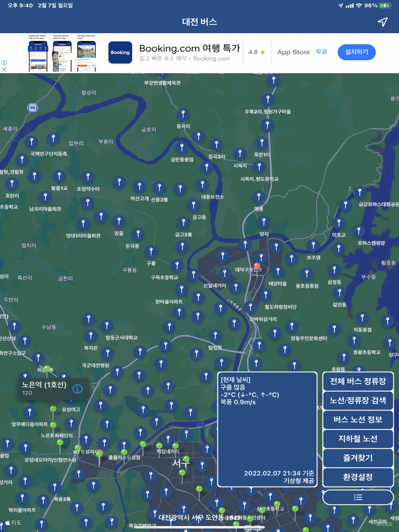Tap the 현재 날씨 weather panel
This screenshot has height=532, width=399.
click(x=267, y=429)
